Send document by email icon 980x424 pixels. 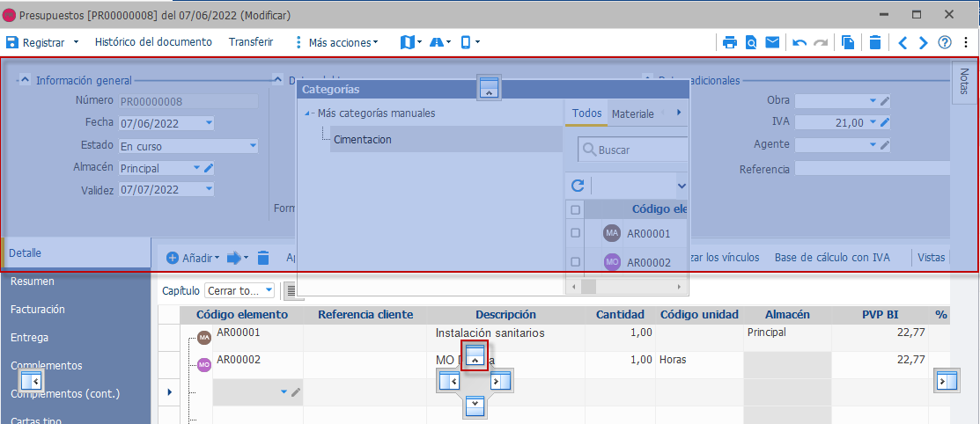point(772,42)
